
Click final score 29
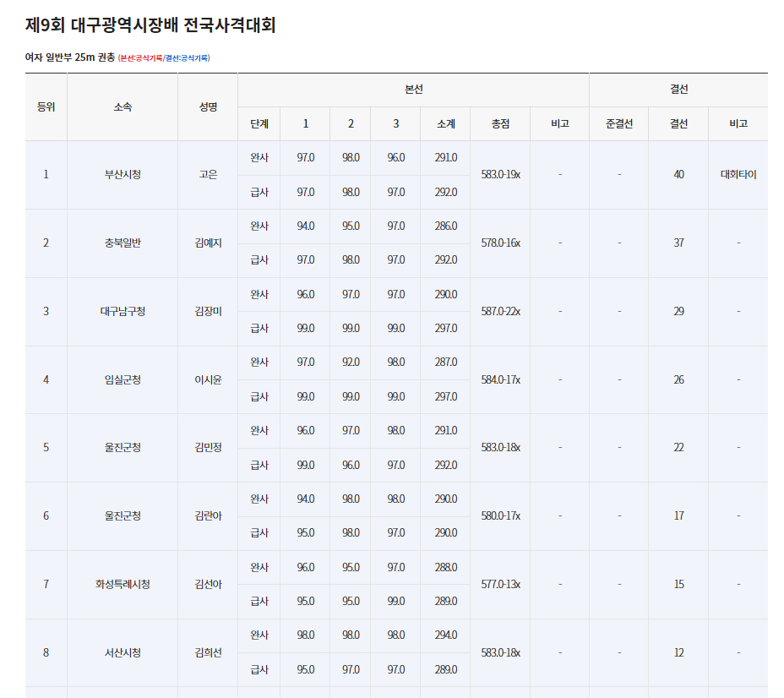tap(678, 312)
